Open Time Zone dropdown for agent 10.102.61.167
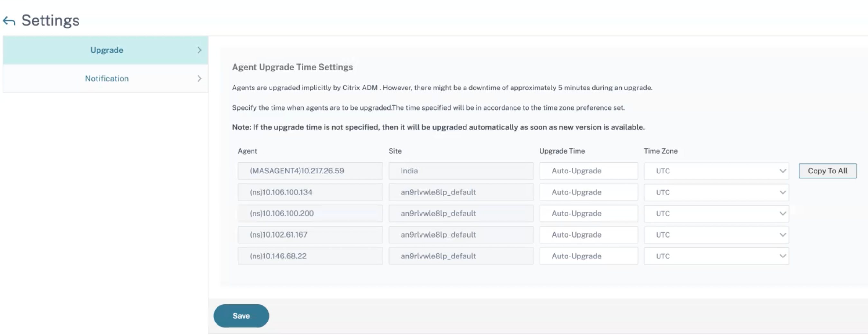 [716, 235]
